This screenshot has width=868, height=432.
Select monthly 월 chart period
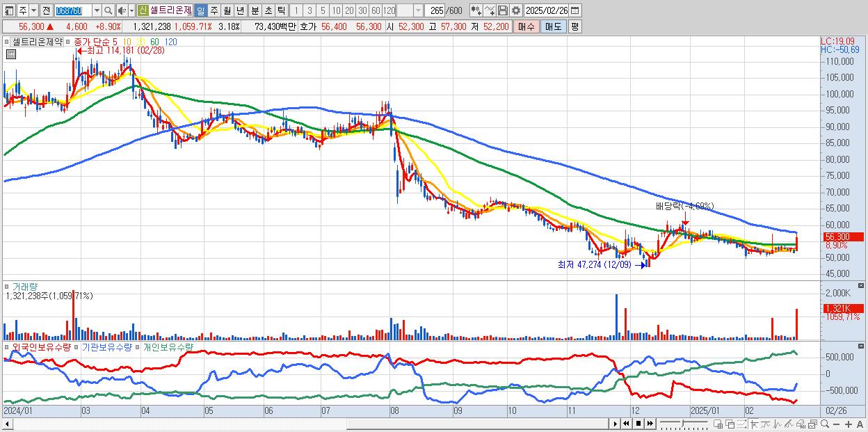coord(227,10)
